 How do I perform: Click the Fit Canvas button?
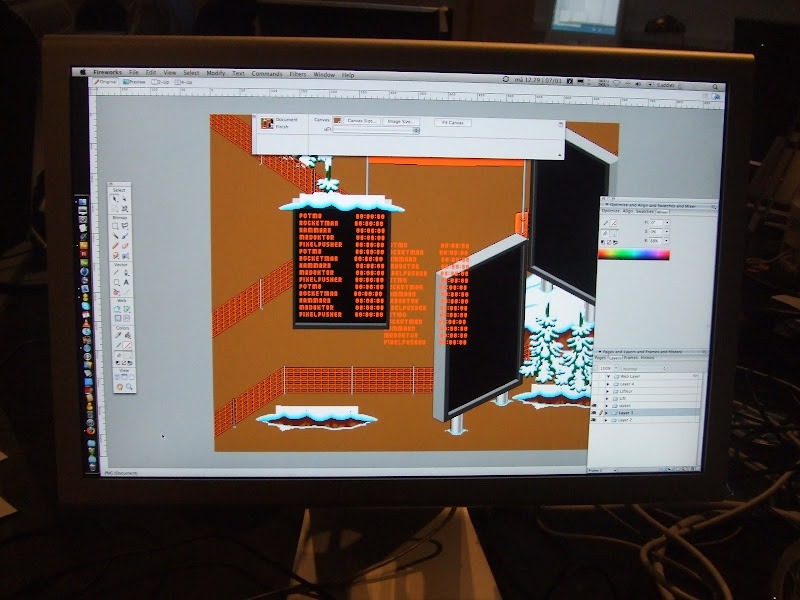(x=453, y=122)
